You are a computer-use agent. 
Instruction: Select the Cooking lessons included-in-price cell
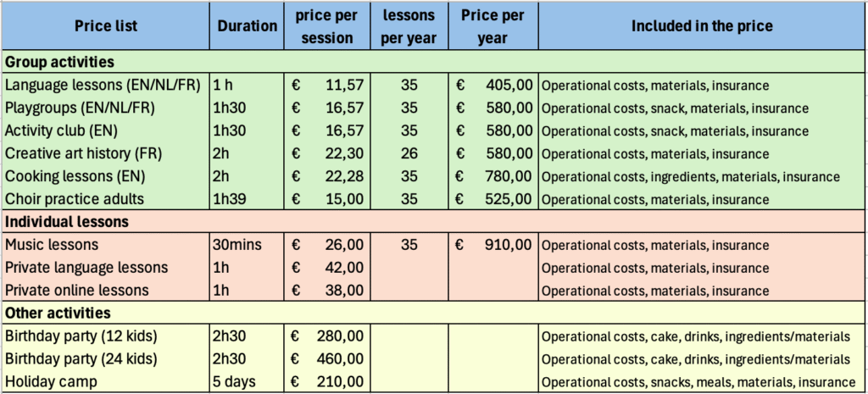pos(690,176)
